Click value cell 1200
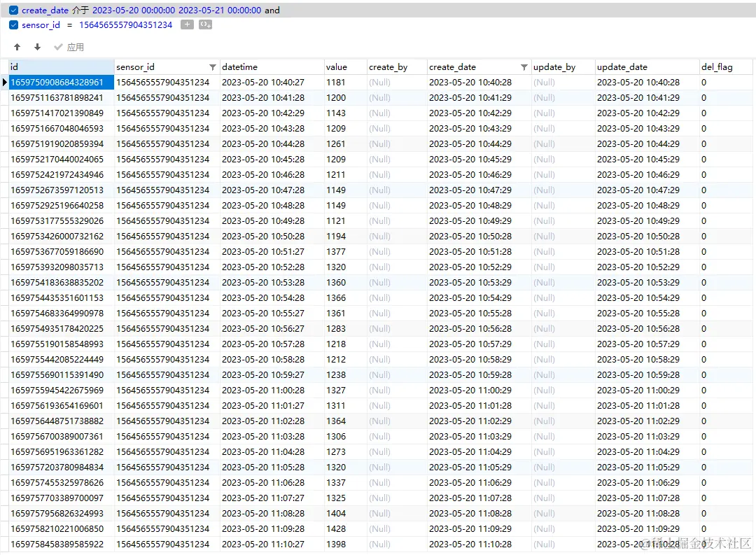 pos(346,98)
